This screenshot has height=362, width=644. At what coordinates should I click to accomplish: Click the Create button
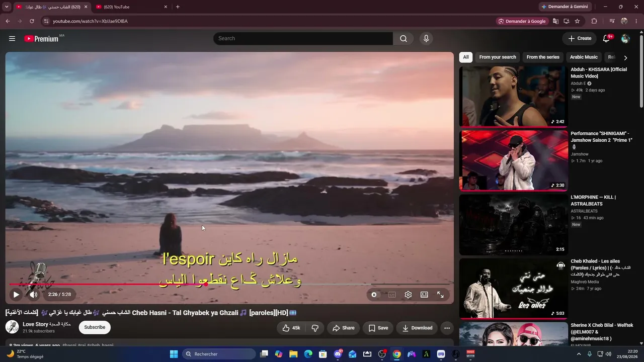[x=580, y=38]
